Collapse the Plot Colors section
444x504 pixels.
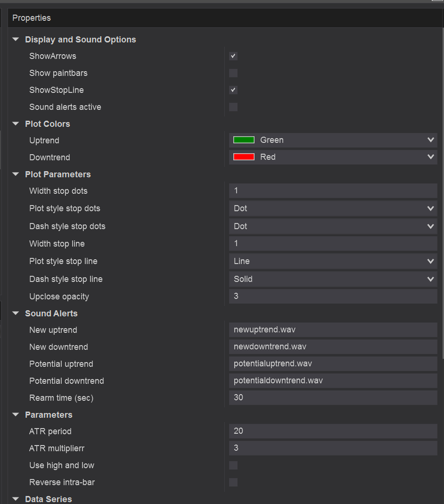pos(16,124)
